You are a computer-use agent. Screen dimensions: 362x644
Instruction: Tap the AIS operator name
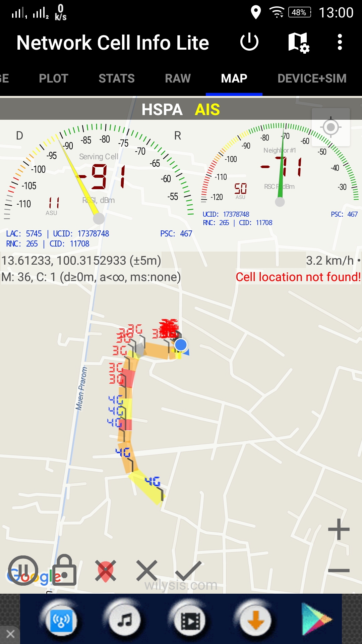coord(207,109)
